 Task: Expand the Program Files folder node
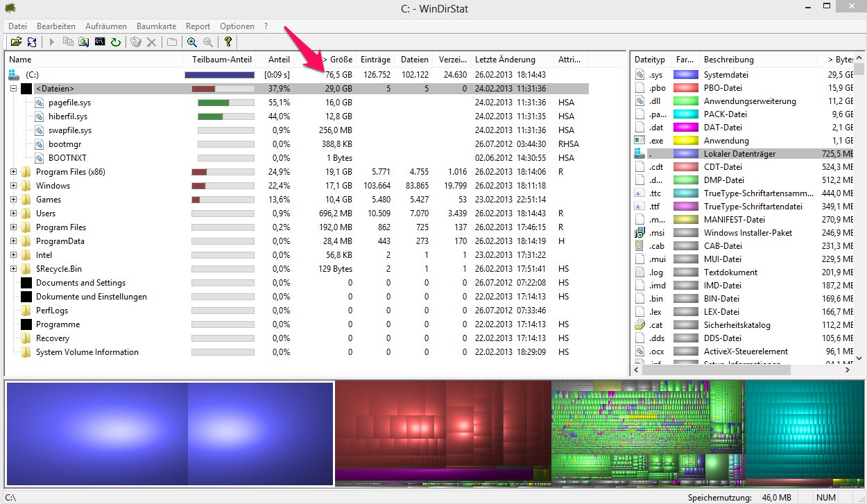click(x=13, y=227)
